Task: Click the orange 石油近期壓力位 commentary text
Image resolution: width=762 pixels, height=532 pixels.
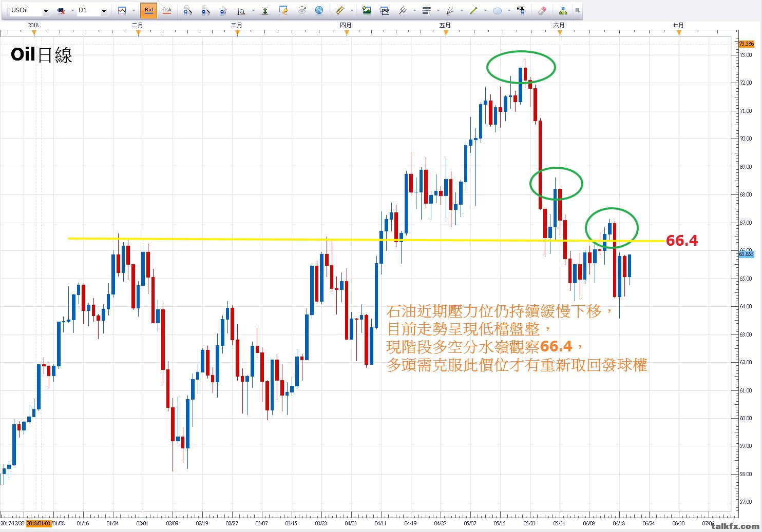Action: click(x=516, y=338)
